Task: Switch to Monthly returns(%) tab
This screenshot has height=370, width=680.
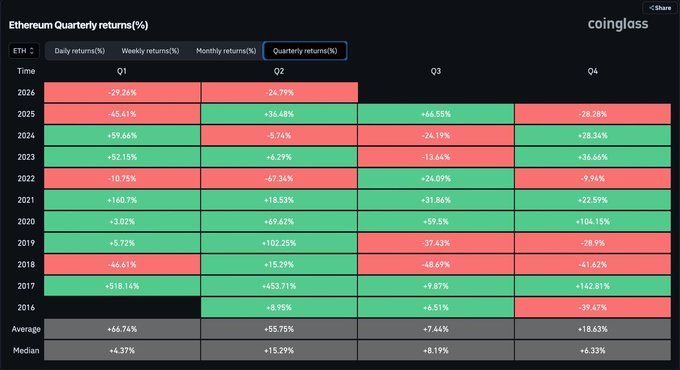Action: point(226,51)
